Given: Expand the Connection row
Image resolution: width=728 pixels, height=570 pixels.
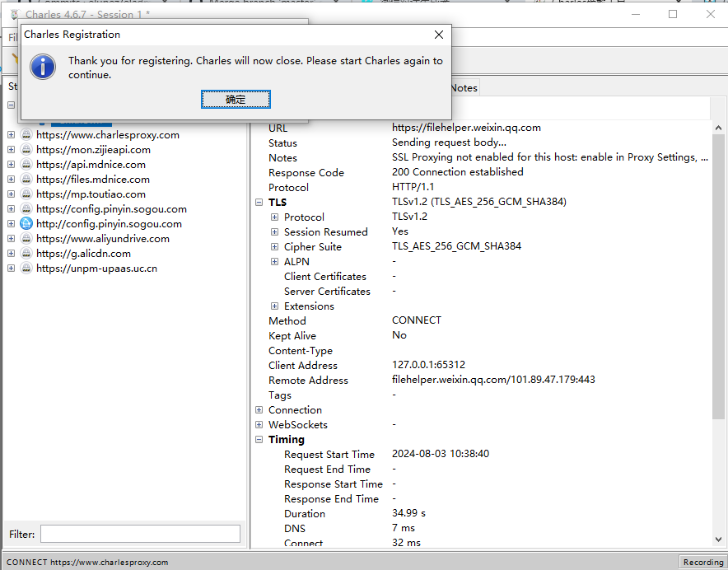Looking at the screenshot, I should [x=259, y=409].
